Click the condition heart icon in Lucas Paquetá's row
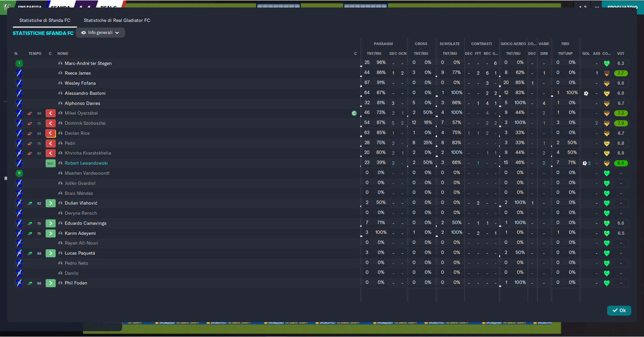The width and height of the screenshot is (644, 337). [606, 253]
